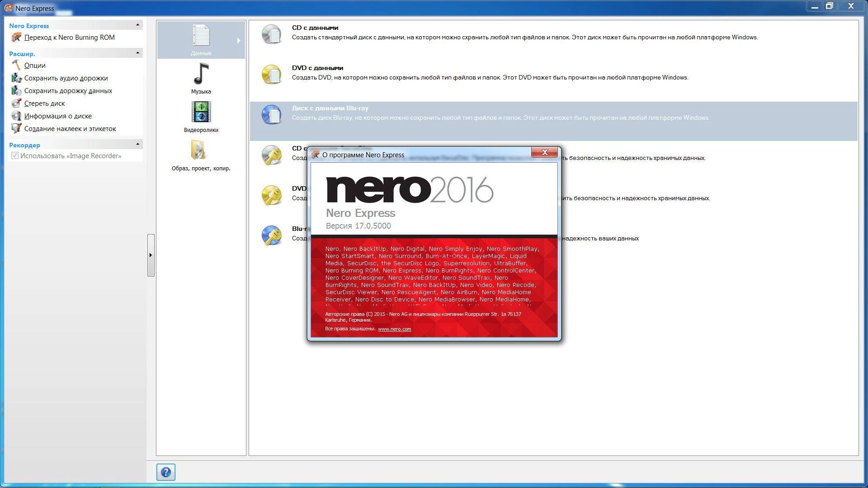Click the SecurDisc Blu-ray key icon
The image size is (868, 488).
[271, 235]
